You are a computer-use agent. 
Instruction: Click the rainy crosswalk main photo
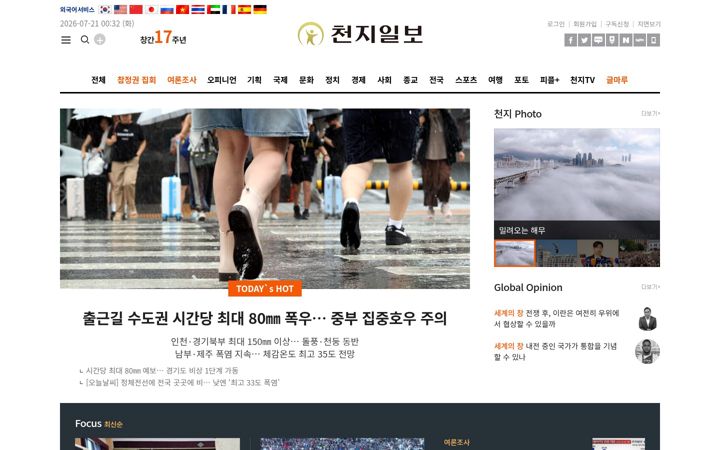265,198
